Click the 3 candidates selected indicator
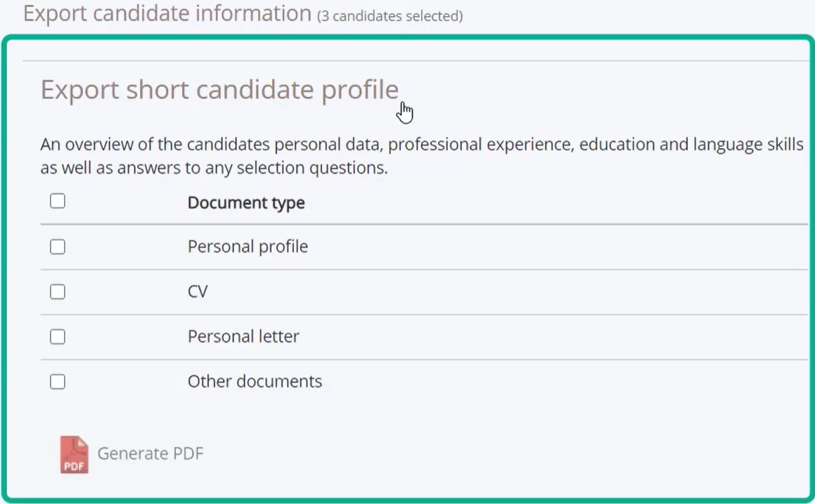 [x=390, y=16]
